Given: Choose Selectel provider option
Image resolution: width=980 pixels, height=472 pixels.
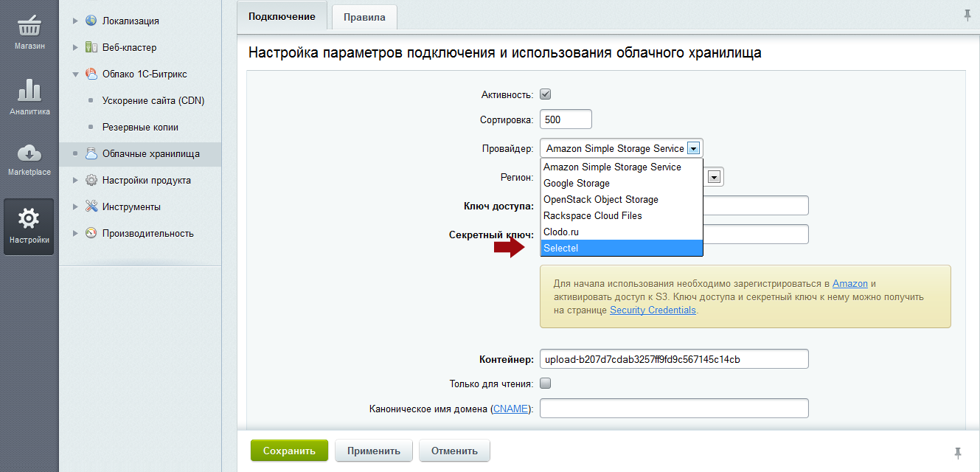Looking at the screenshot, I should [622, 249].
